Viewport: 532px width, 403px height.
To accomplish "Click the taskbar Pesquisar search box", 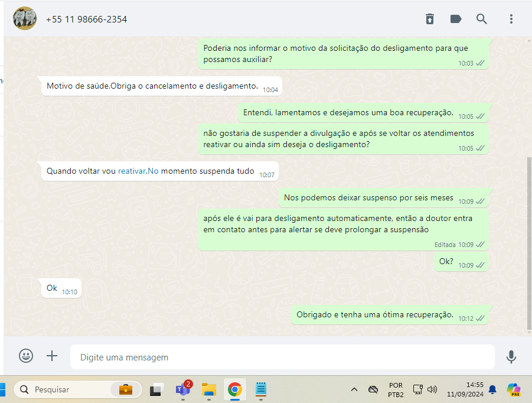I will [77, 389].
